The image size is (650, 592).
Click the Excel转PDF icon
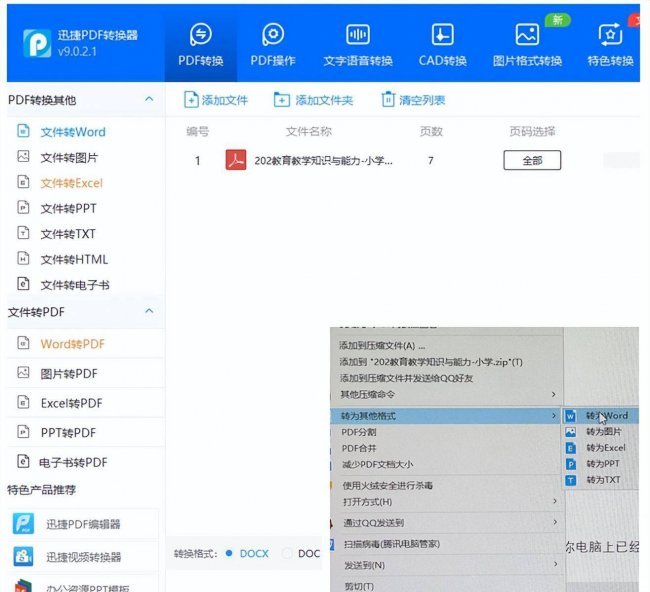click(x=23, y=402)
